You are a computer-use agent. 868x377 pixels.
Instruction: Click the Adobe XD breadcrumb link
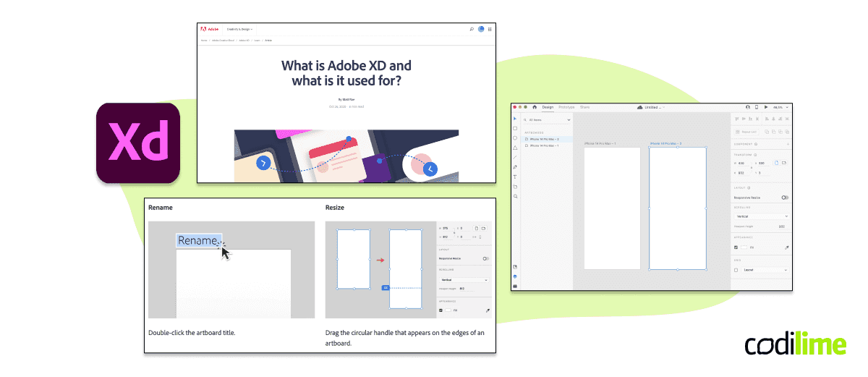click(244, 41)
